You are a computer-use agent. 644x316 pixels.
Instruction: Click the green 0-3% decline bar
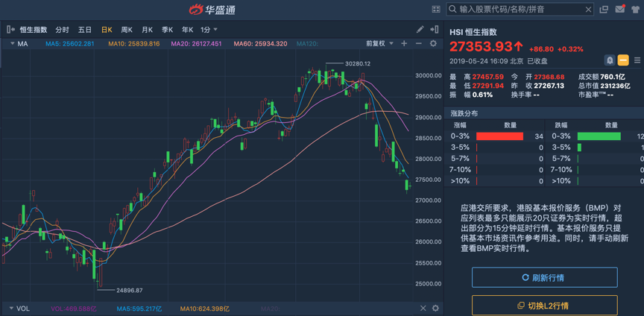[599, 136]
